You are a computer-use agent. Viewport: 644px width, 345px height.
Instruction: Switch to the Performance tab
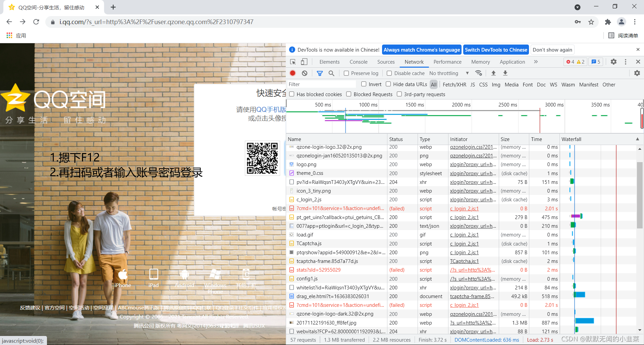pos(447,62)
